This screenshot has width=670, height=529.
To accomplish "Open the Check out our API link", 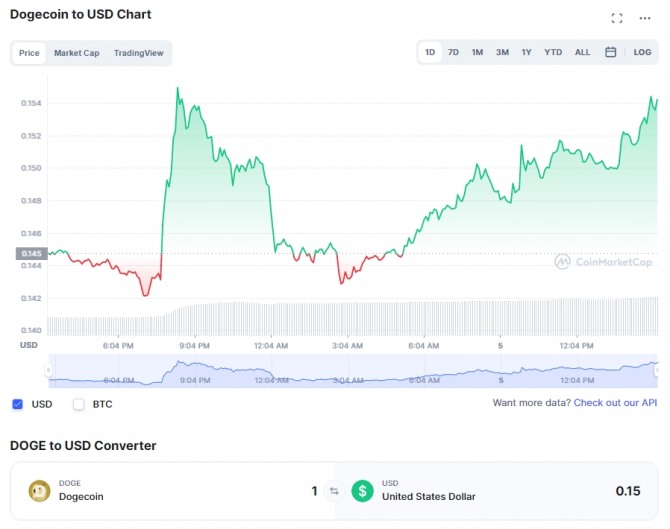I will coord(615,403).
